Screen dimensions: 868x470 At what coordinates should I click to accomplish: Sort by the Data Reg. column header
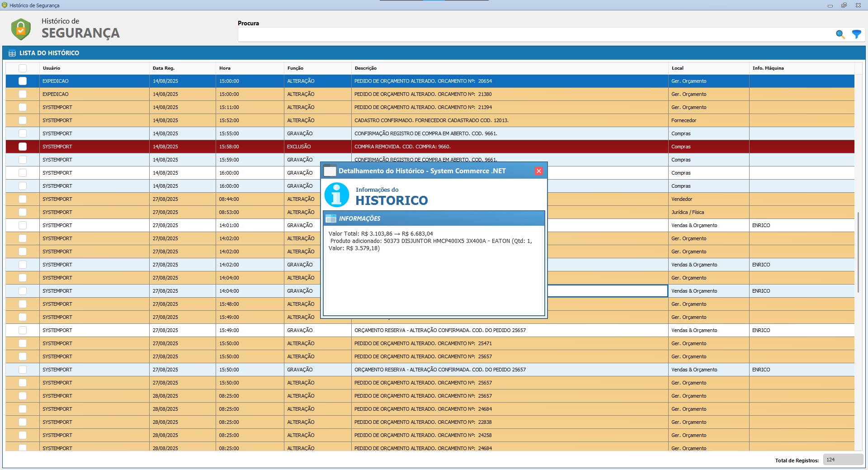tap(163, 68)
